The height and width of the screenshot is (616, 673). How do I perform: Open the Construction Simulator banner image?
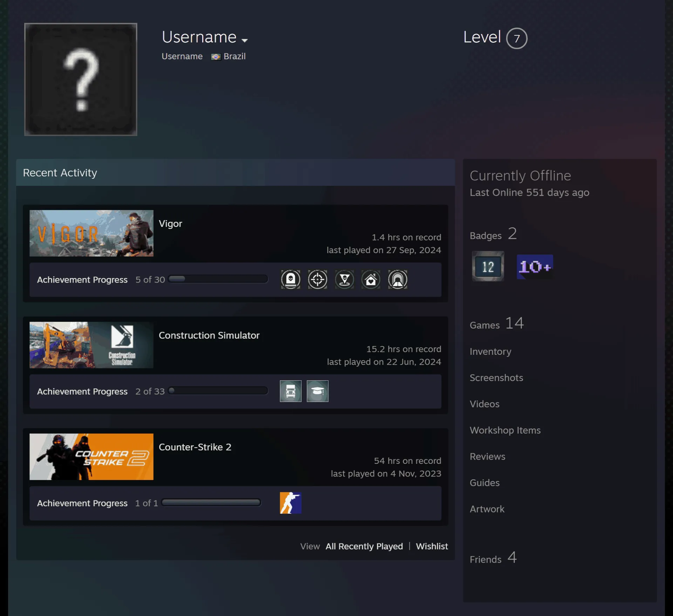tap(91, 345)
